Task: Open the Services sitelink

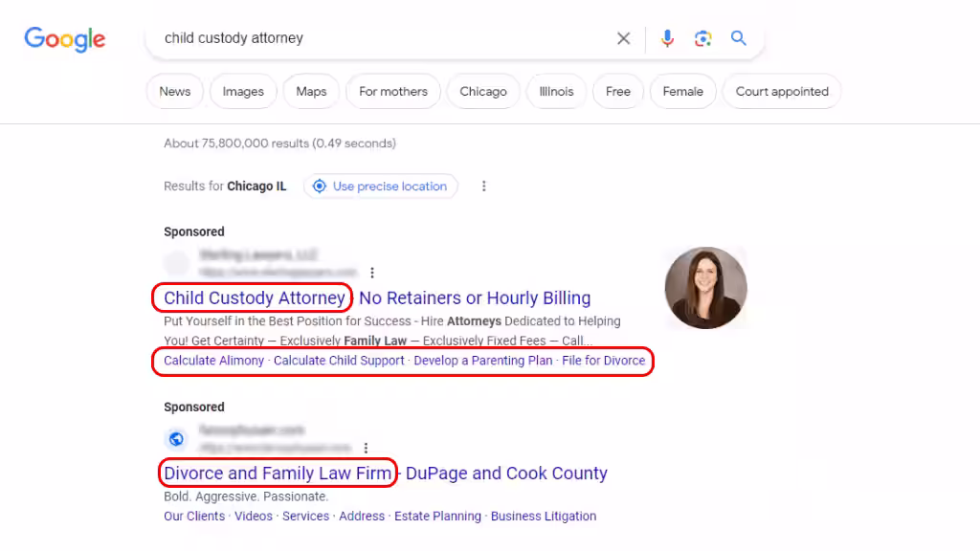Action: click(305, 516)
